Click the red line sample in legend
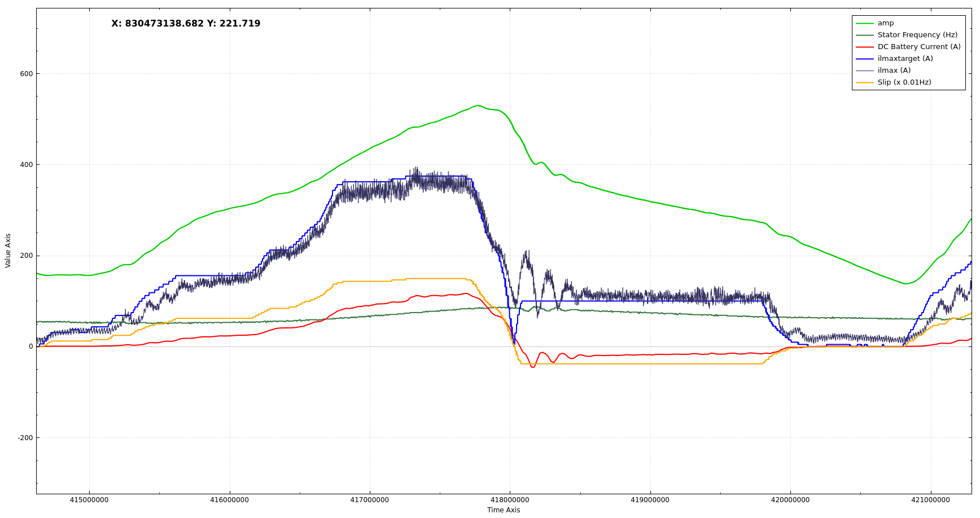 click(x=864, y=47)
